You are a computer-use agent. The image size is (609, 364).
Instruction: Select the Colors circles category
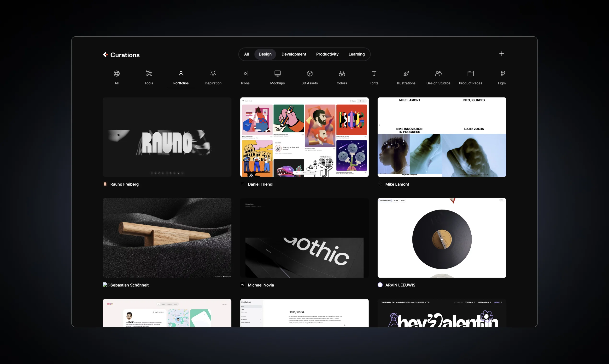(342, 74)
